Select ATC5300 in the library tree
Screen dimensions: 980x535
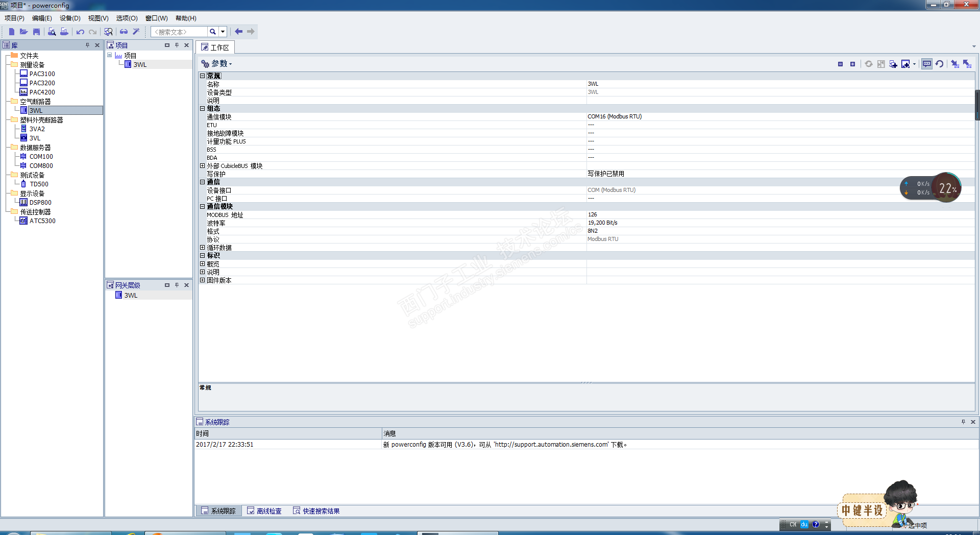click(42, 221)
